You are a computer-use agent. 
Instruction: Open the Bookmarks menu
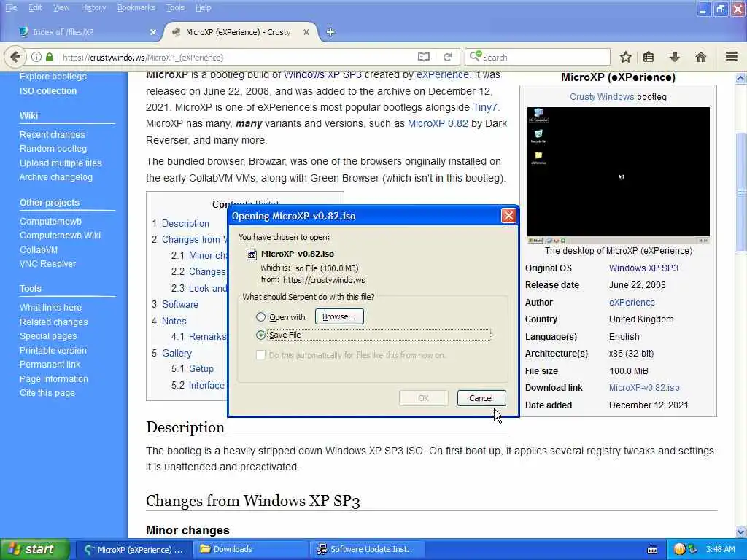click(x=136, y=7)
